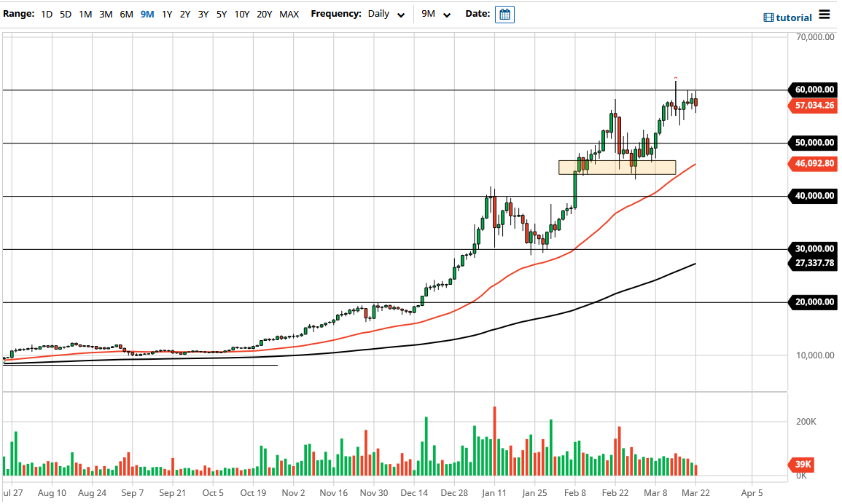Open the date picker calendar icon
This screenshot has height=504, width=842.
(x=504, y=14)
